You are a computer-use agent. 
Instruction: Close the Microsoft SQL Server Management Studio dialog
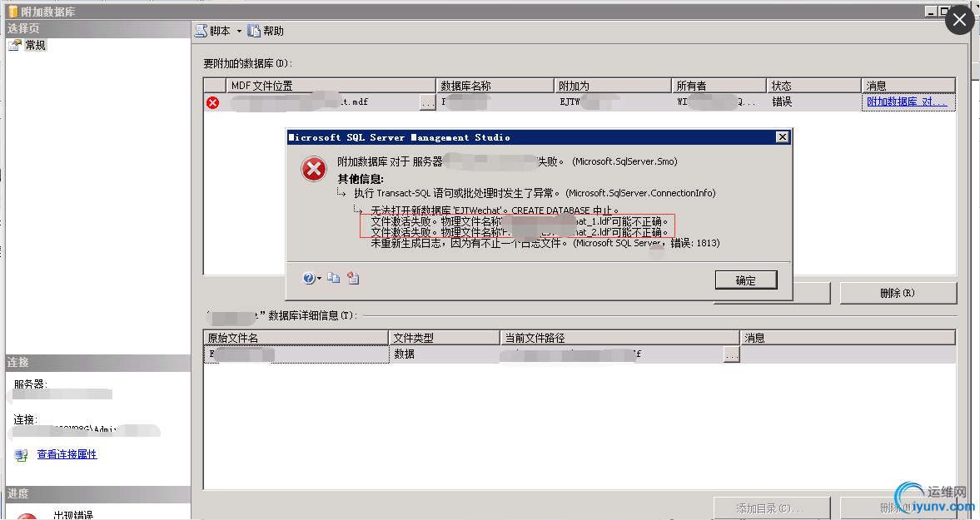(x=782, y=137)
